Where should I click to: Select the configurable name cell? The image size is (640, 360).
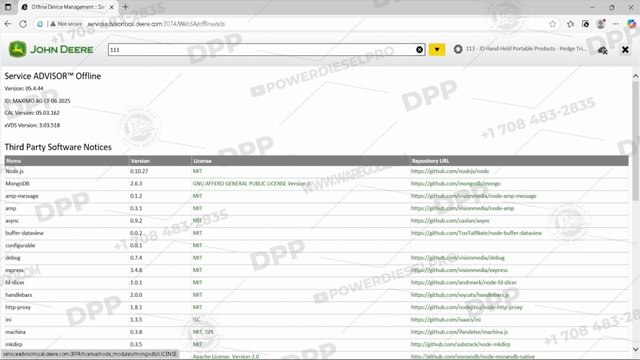(20, 245)
